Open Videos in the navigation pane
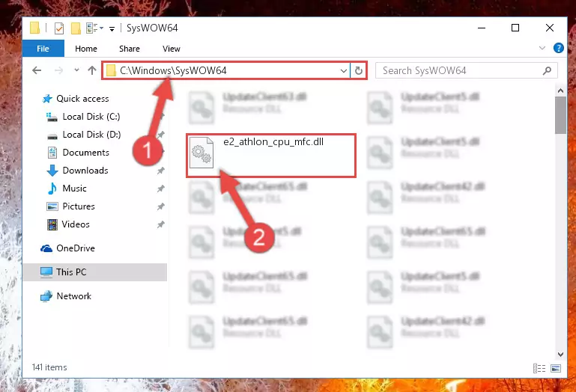 tap(76, 224)
